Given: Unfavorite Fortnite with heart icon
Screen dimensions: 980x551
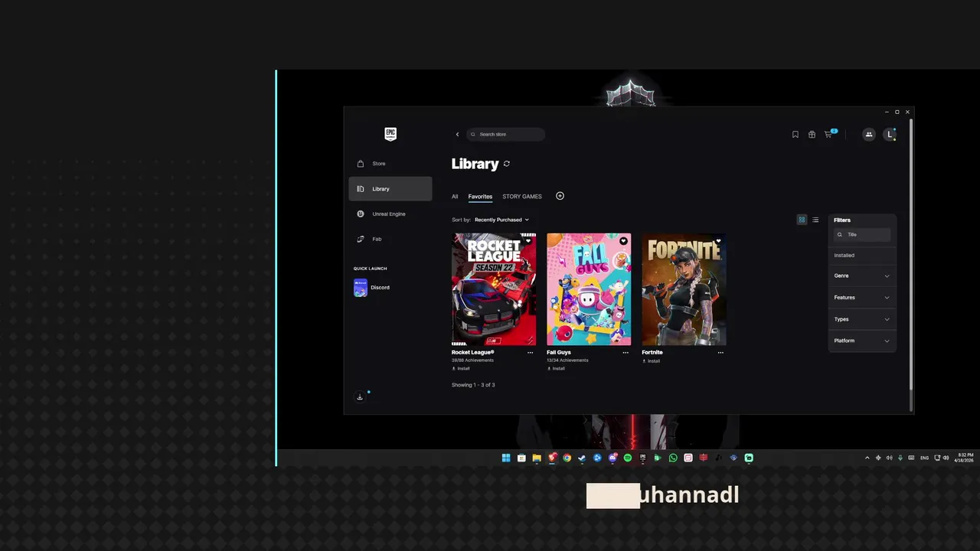Looking at the screenshot, I should 718,241.
